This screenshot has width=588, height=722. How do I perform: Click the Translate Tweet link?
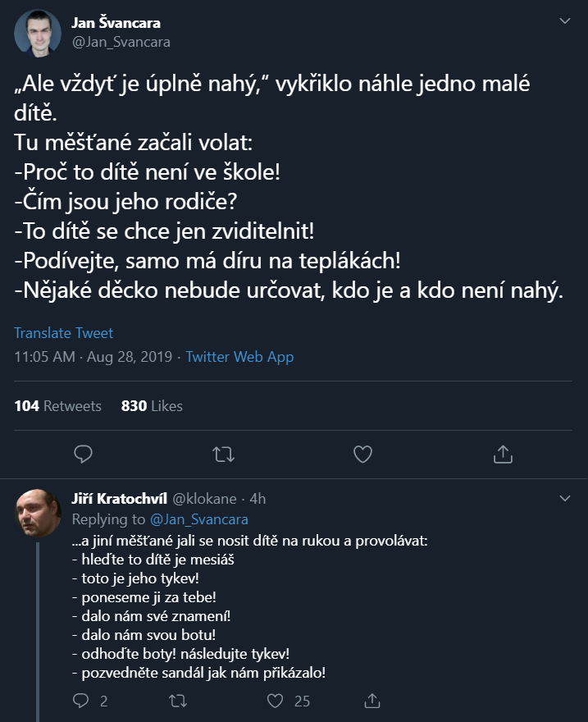pyautogui.click(x=63, y=333)
